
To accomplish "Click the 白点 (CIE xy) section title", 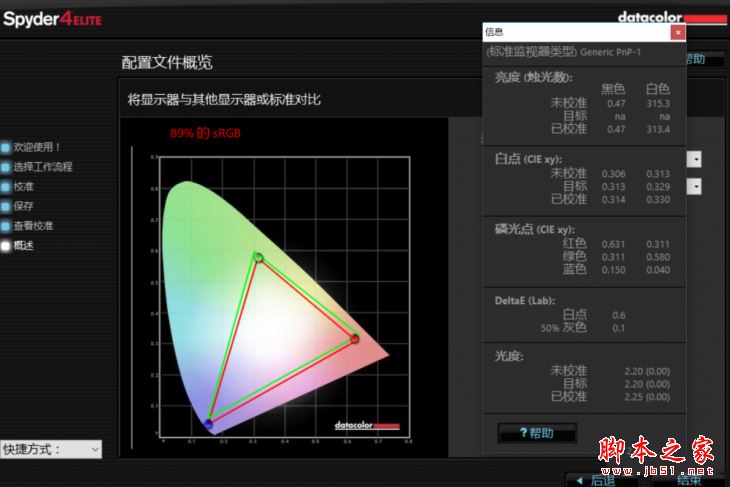I will [x=528, y=159].
